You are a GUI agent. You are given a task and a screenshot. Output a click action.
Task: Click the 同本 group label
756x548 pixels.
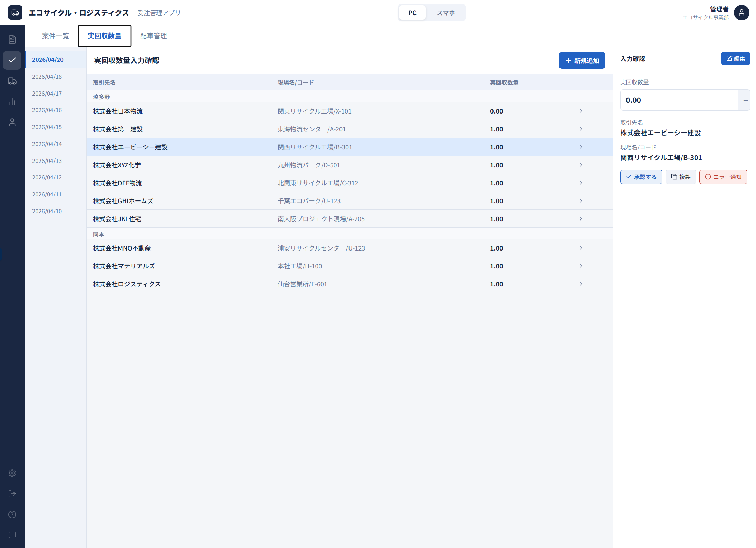click(98, 234)
